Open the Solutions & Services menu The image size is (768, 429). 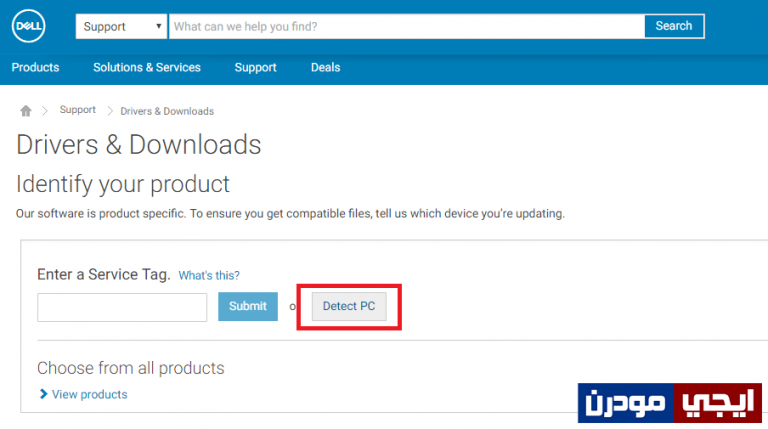[x=147, y=68]
